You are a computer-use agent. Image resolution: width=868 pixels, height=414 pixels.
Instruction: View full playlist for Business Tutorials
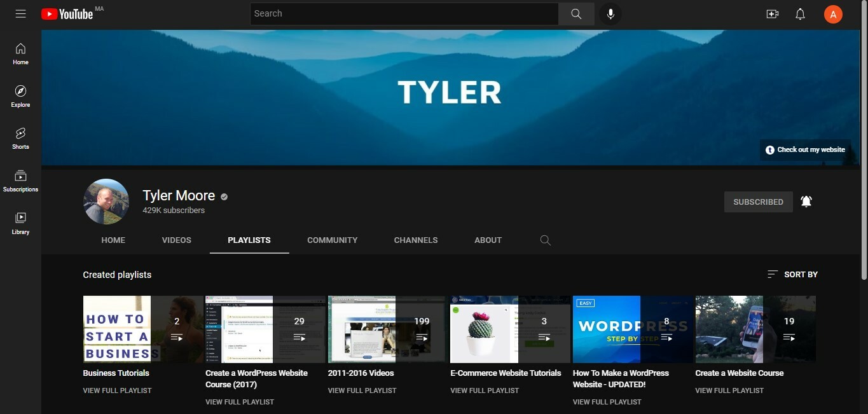click(x=118, y=390)
